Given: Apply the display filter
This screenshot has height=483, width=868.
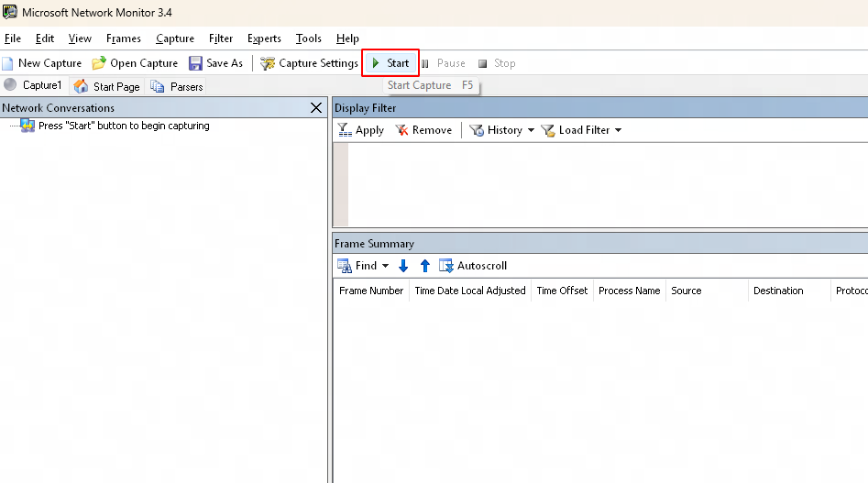Looking at the screenshot, I should 360,130.
